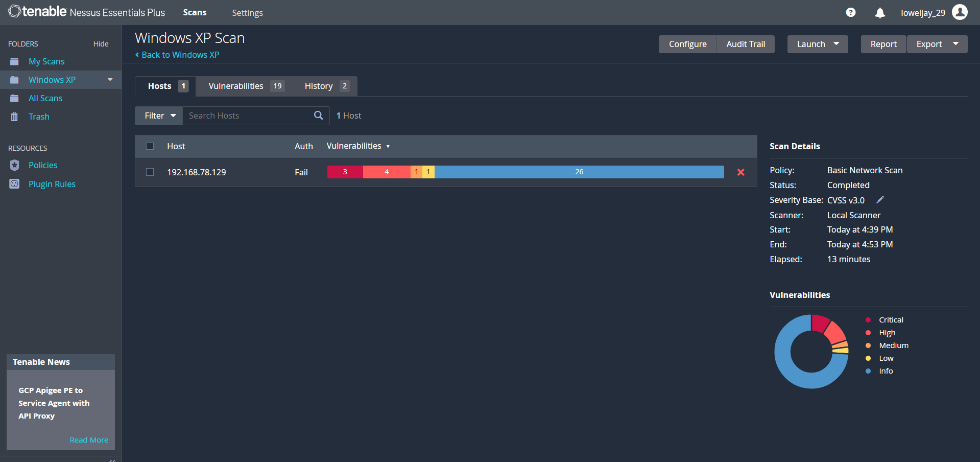Click the All Scans folder icon
This screenshot has width=980, height=462.
(x=14, y=98)
